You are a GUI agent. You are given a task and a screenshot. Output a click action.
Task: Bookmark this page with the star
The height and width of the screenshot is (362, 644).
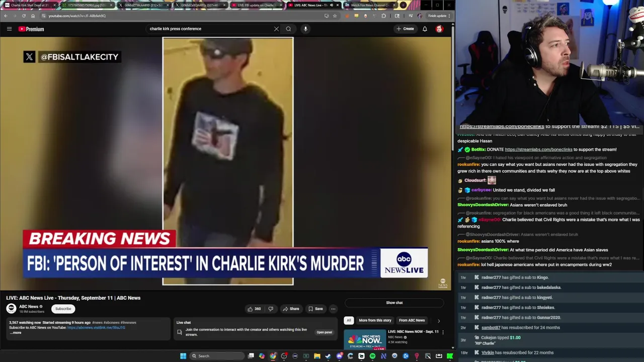coord(335,16)
